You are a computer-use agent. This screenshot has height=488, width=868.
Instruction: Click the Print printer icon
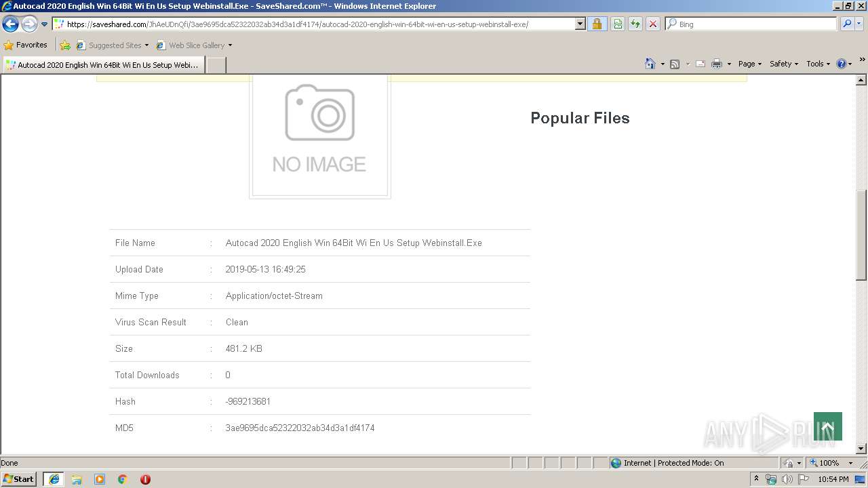click(717, 64)
